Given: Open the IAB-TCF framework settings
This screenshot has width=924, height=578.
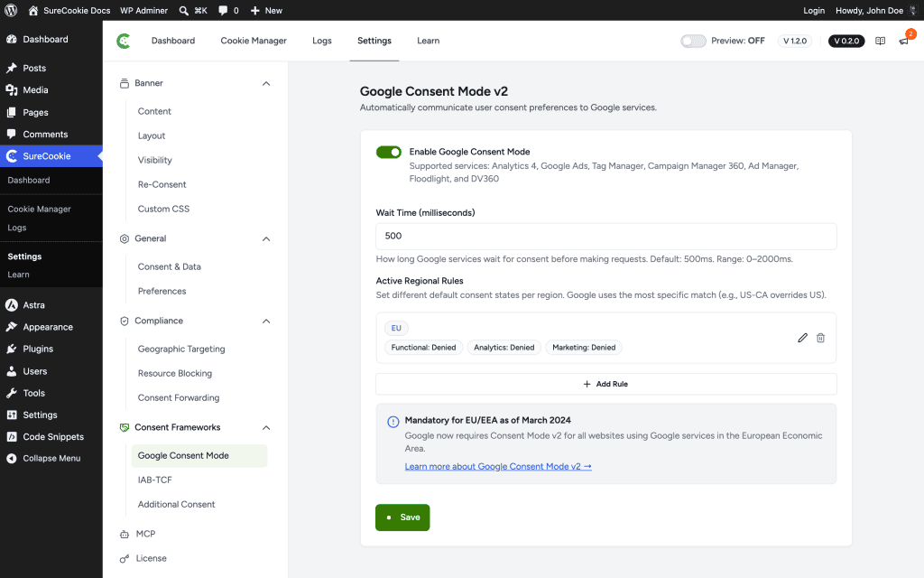Looking at the screenshot, I should tap(155, 480).
